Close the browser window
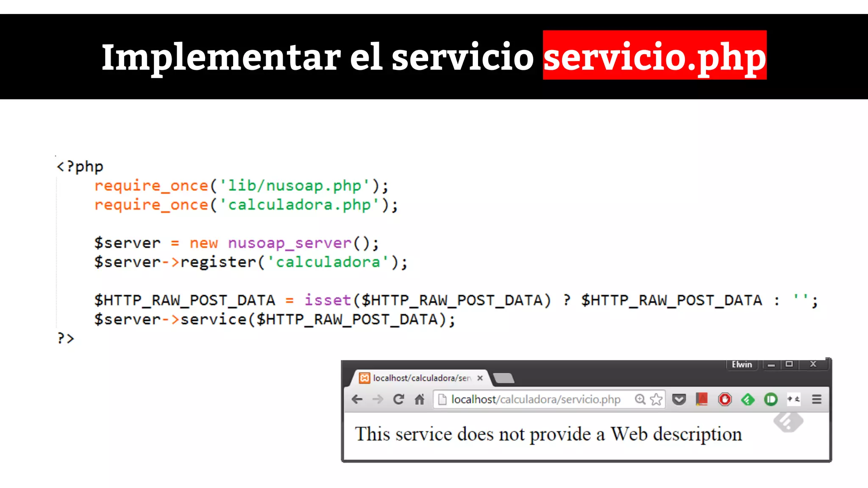Viewport: 868px width, 488px height. (813, 364)
